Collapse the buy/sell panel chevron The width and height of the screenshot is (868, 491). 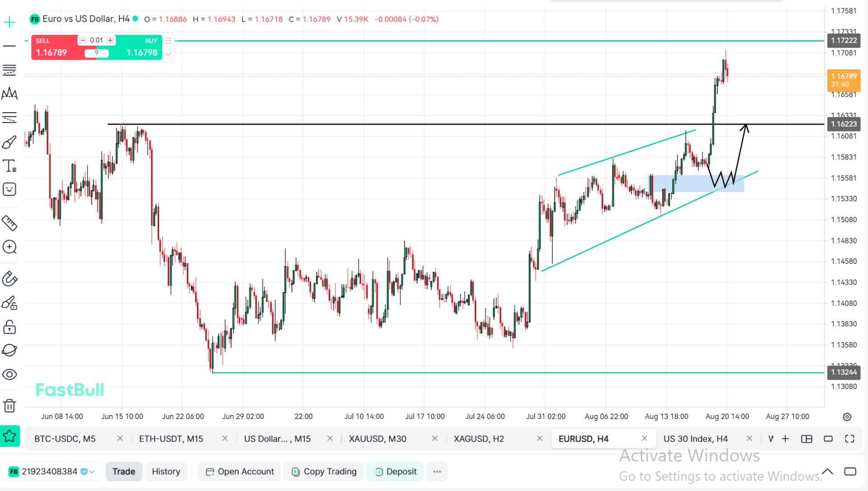point(168,54)
